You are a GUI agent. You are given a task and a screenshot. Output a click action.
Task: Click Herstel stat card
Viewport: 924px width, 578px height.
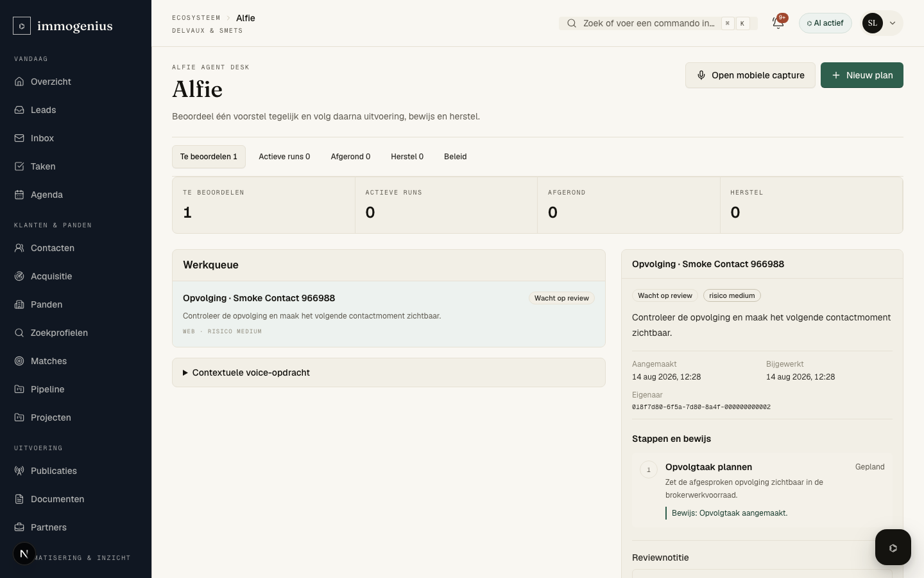pos(811,205)
